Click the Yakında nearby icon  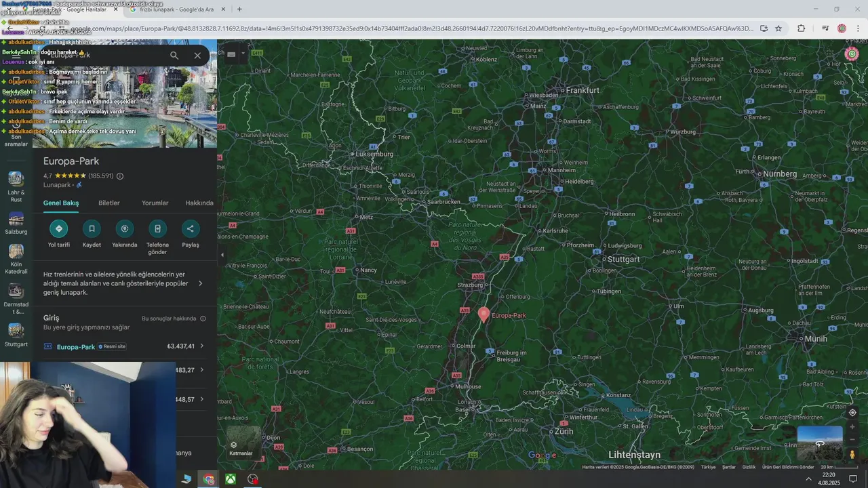124,228
